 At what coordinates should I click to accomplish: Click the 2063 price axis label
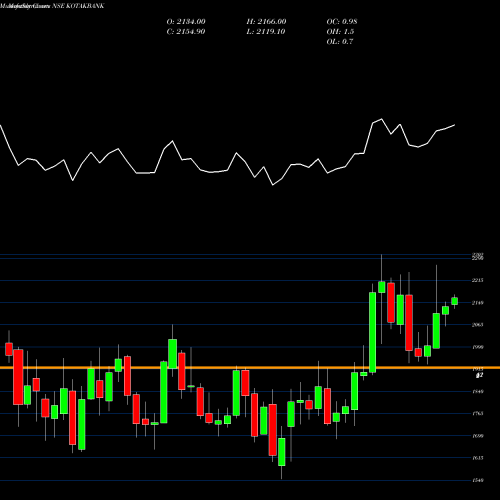coord(478,325)
